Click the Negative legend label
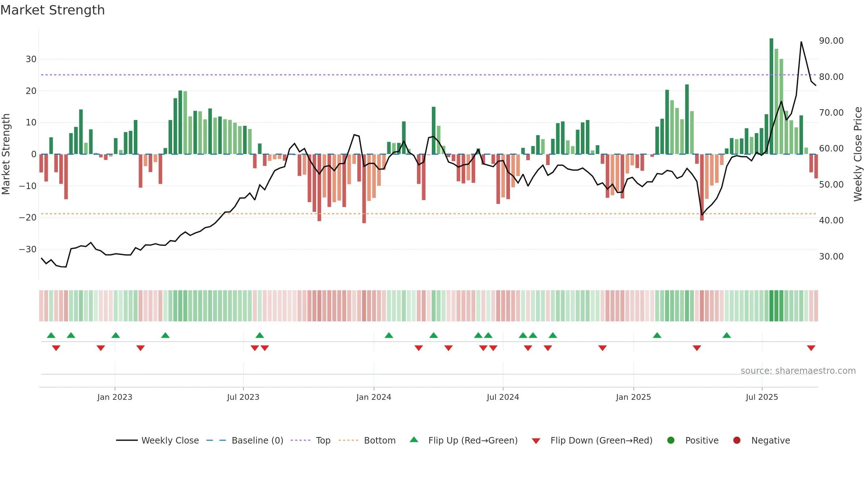 click(771, 440)
